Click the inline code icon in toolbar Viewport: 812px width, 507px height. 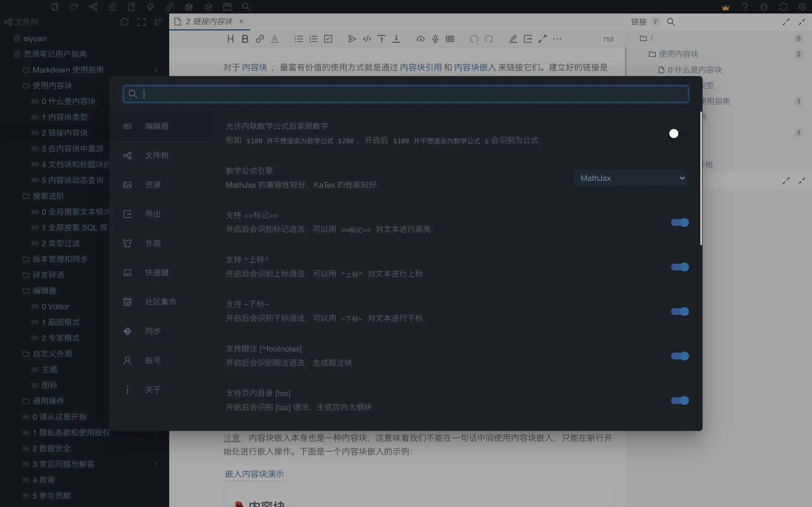pos(367,39)
